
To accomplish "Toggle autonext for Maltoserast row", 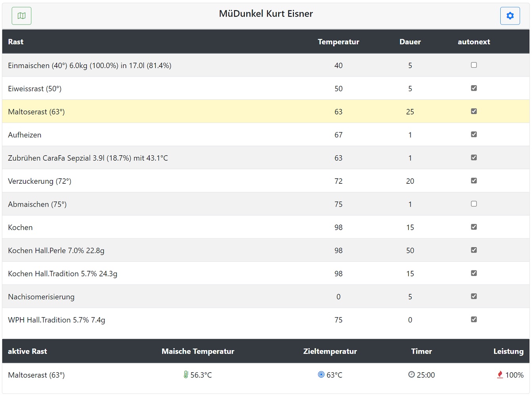I will (474, 111).
